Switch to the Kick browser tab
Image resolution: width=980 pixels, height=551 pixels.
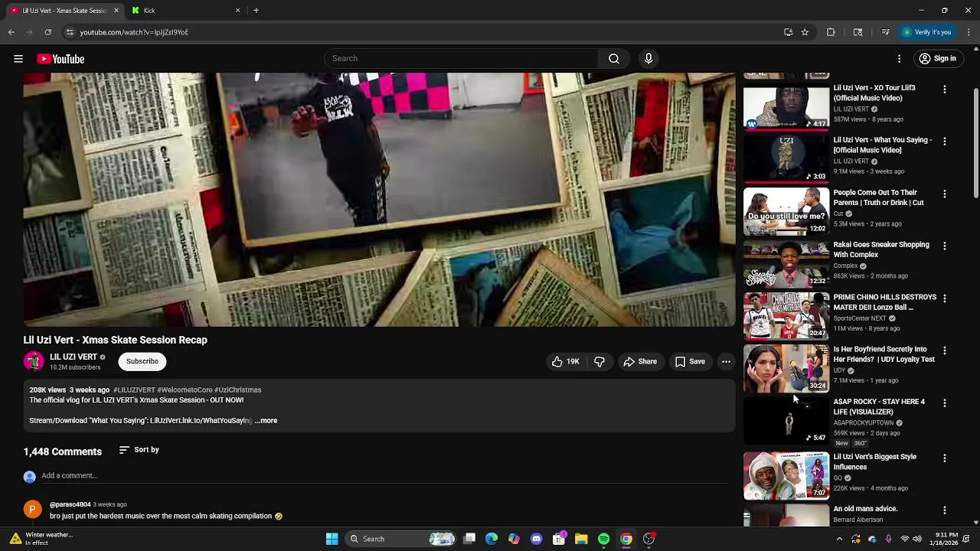pos(184,11)
